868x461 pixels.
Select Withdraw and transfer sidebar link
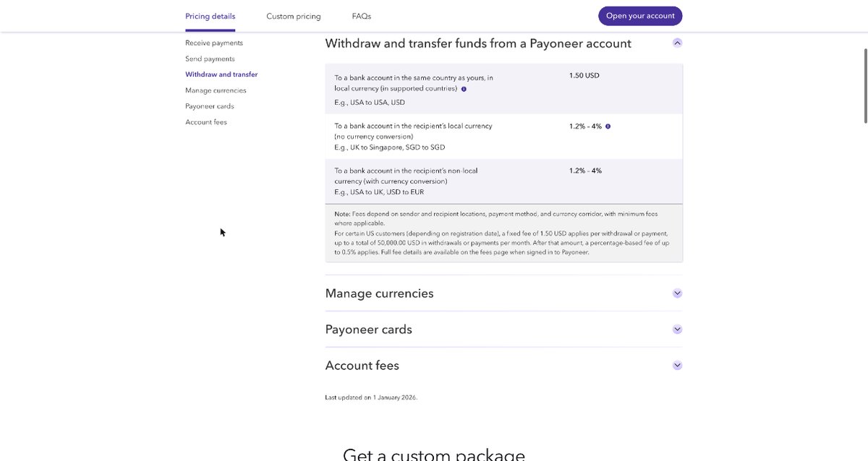[x=221, y=74]
